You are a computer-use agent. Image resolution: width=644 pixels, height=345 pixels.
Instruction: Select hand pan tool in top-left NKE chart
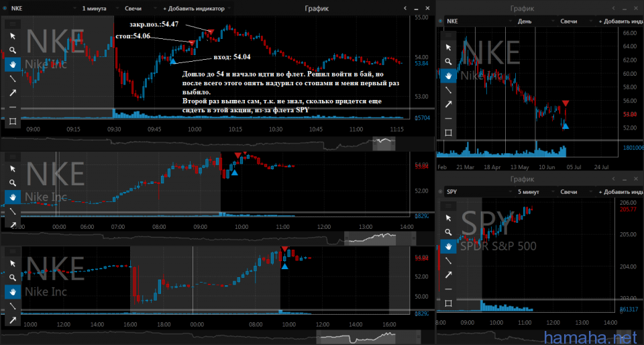coord(13,64)
